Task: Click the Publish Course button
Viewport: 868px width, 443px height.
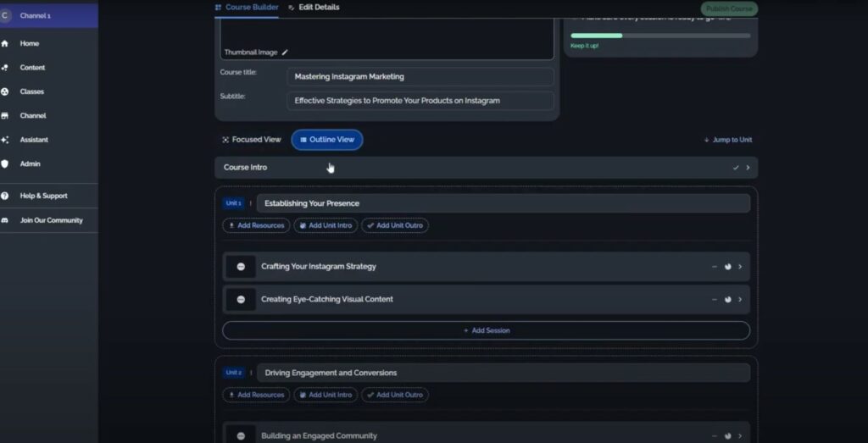Action: coord(729,8)
